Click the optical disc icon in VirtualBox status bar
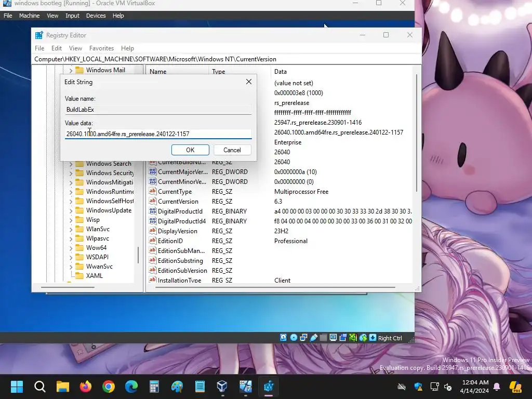Screen dimensions: 532x399 point(294,338)
